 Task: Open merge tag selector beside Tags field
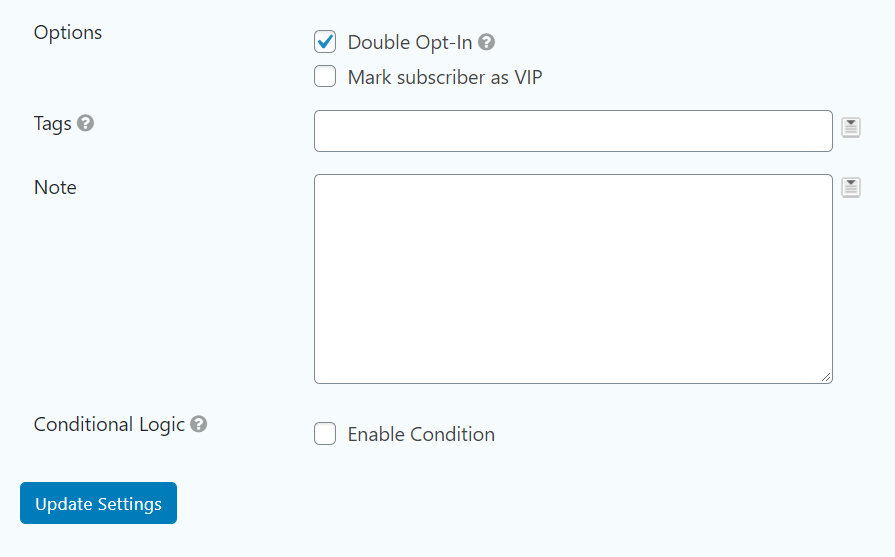point(850,127)
